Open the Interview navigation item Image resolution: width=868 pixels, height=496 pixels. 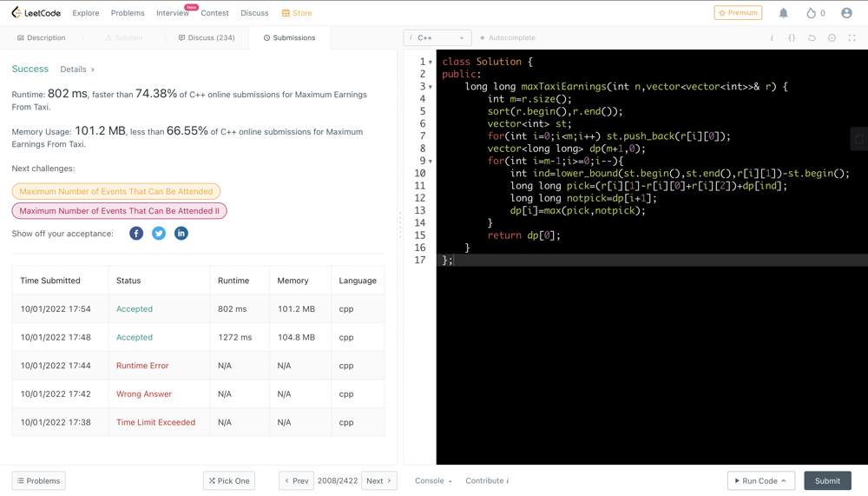pos(172,13)
